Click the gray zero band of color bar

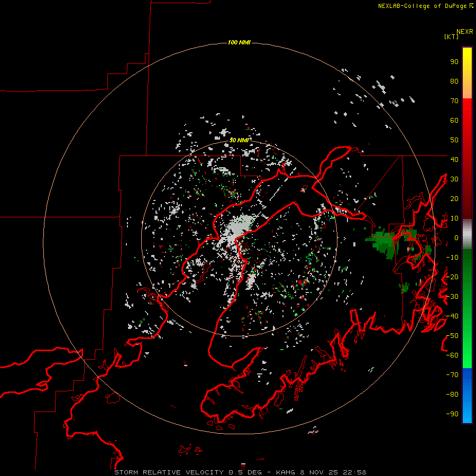pos(467,234)
